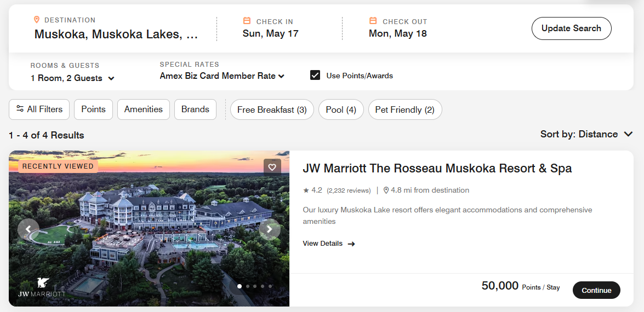The width and height of the screenshot is (644, 312).
Task: Save JW Marriott hotel with heart icon
Action: (272, 167)
